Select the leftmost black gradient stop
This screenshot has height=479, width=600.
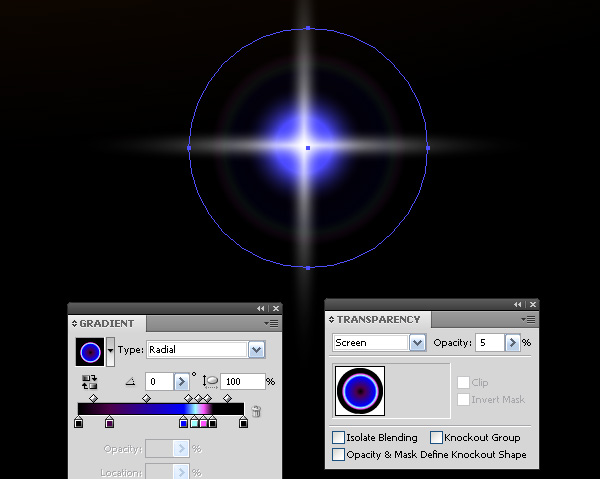[78, 422]
